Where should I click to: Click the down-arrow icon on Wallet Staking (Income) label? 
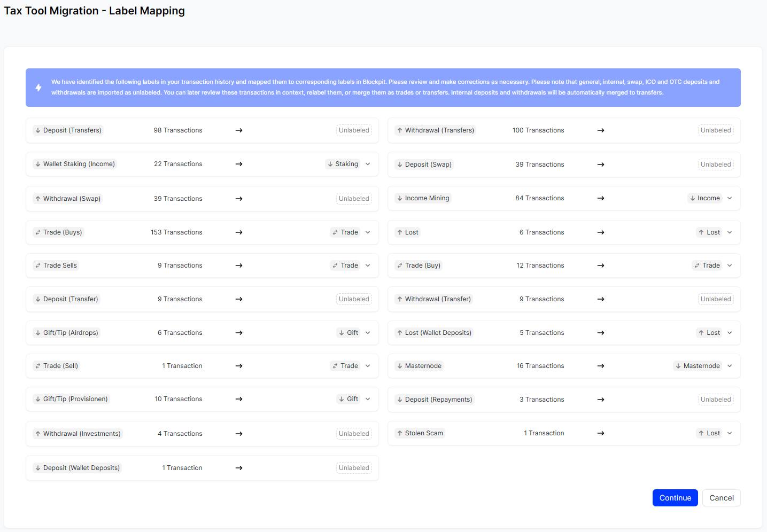(37, 163)
